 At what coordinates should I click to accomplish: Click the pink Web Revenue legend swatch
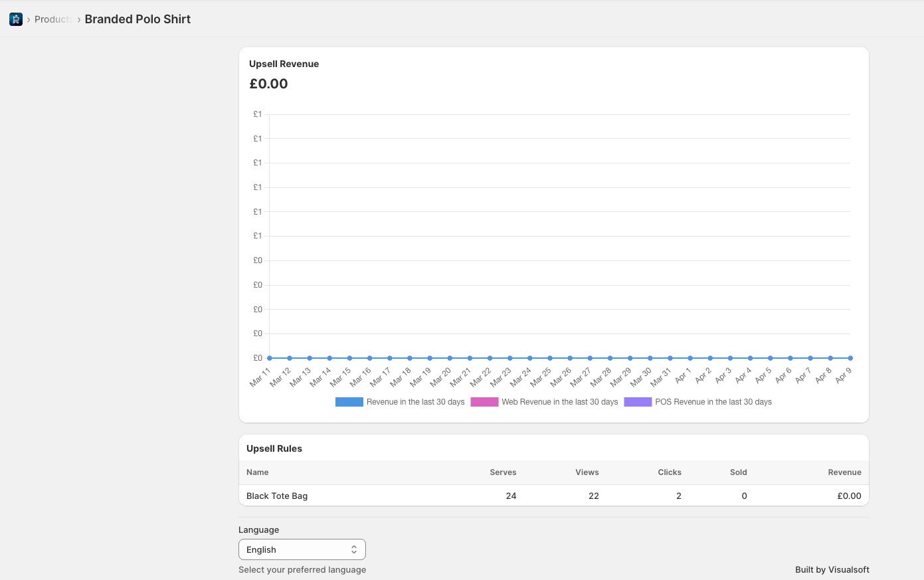(x=484, y=401)
